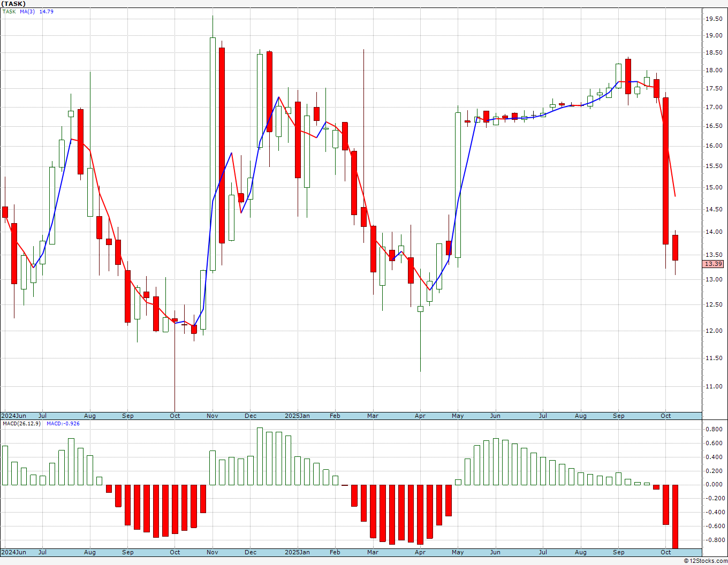Click the TASK legend text beside MA(3)
The height and width of the screenshot is (565, 728).
[x=9, y=11]
